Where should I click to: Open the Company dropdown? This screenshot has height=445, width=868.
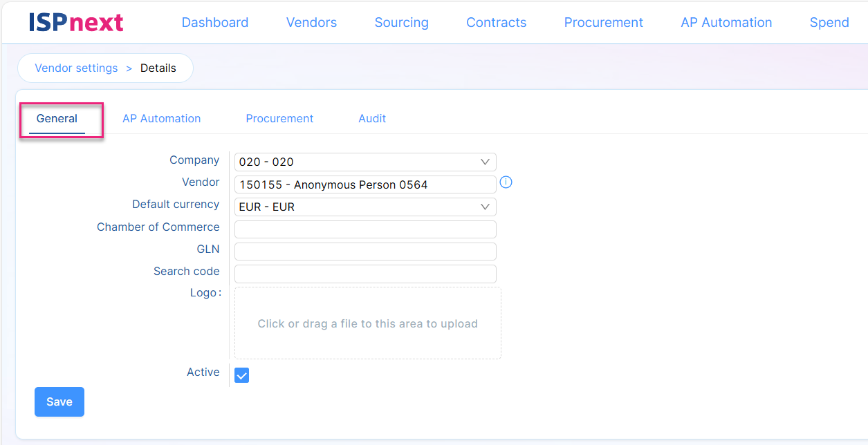(365, 162)
